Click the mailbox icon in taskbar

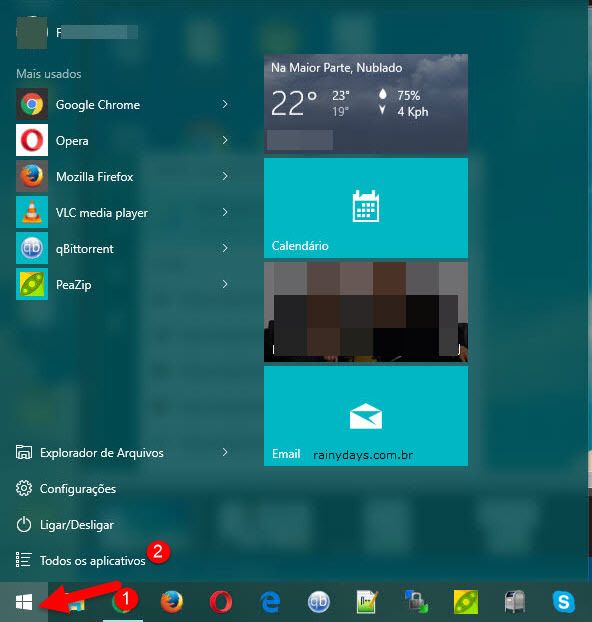[515, 602]
